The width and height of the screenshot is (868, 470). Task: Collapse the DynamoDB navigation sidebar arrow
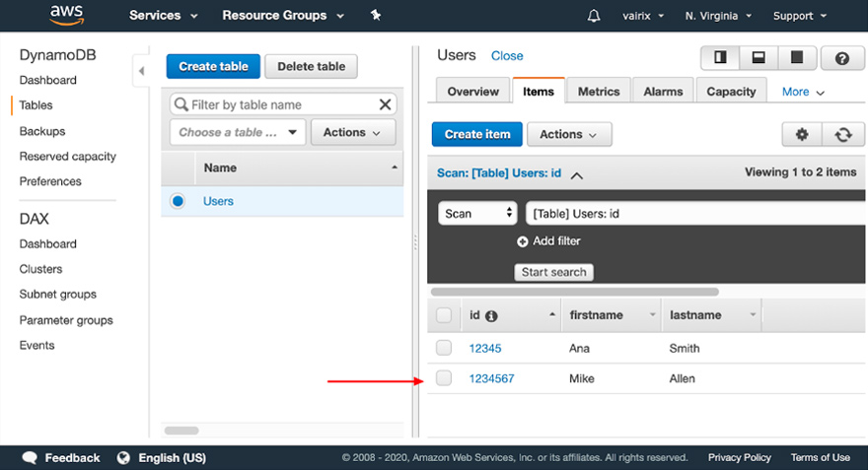141,71
